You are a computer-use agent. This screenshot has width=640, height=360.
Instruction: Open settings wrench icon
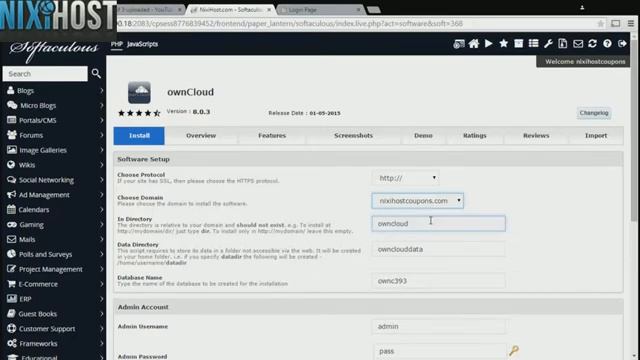click(x=548, y=44)
